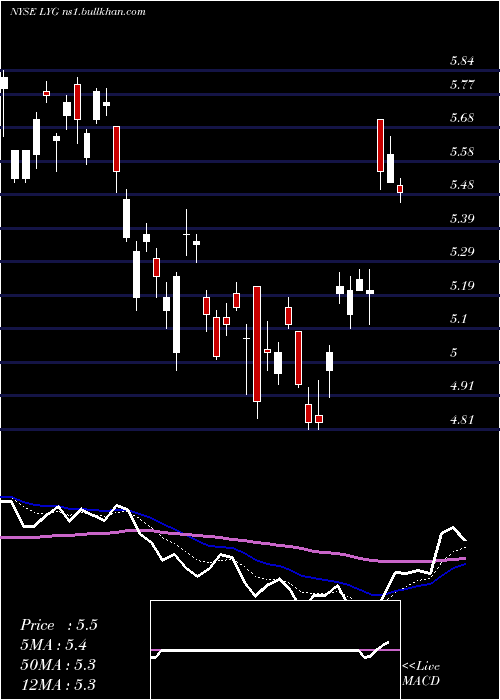Click the Price : 5.5 readout
Viewport: 500px width, 700px height.
tap(58, 625)
